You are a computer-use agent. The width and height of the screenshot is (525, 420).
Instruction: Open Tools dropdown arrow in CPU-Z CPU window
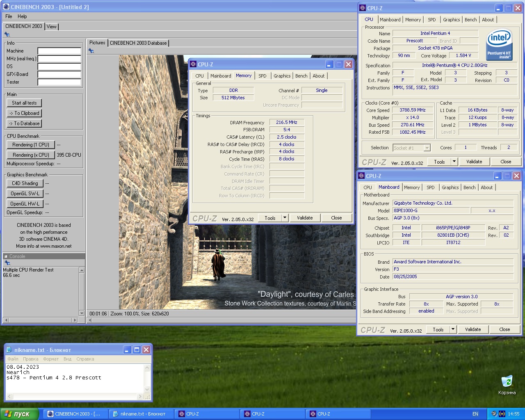pyautogui.click(x=454, y=162)
